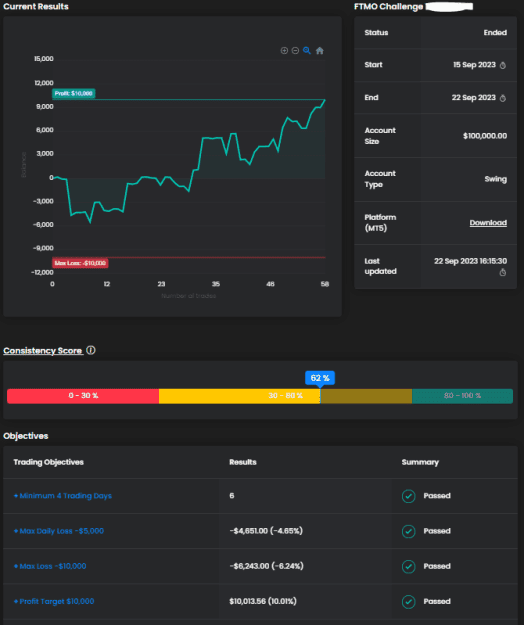Click Passed checkmark for Minimum Trading Days
The width and height of the screenshot is (524, 625).
coord(408,496)
